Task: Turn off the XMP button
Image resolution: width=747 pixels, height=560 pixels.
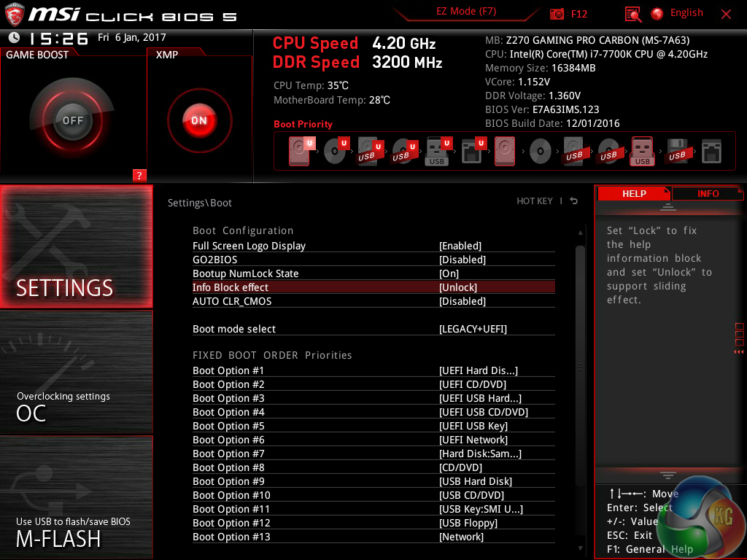Action: click(199, 120)
